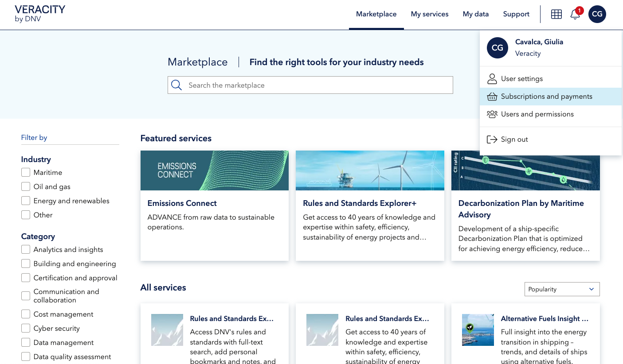
Task: Click the Subscriptions basket icon
Action: point(492,97)
